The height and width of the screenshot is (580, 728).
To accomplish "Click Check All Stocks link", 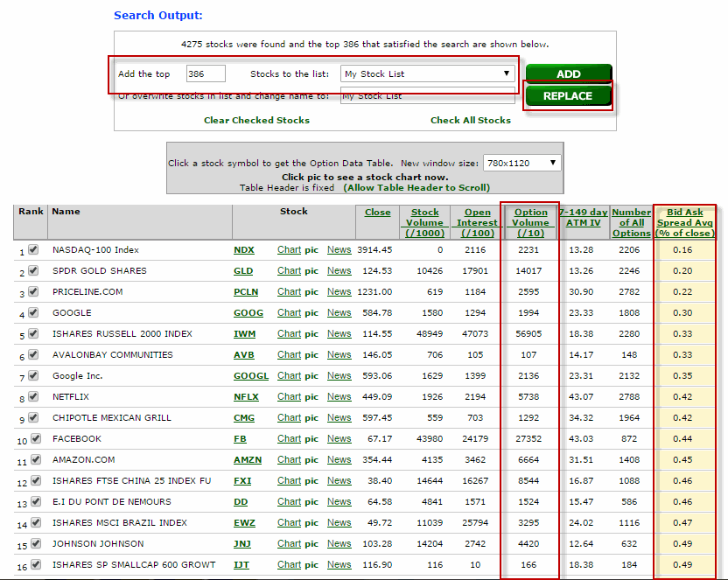I will point(471,120).
